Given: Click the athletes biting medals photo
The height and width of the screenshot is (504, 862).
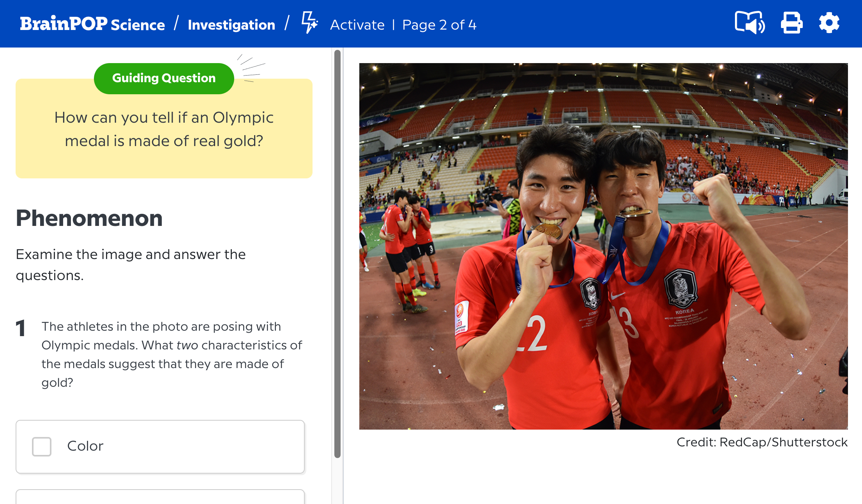Looking at the screenshot, I should (603, 246).
